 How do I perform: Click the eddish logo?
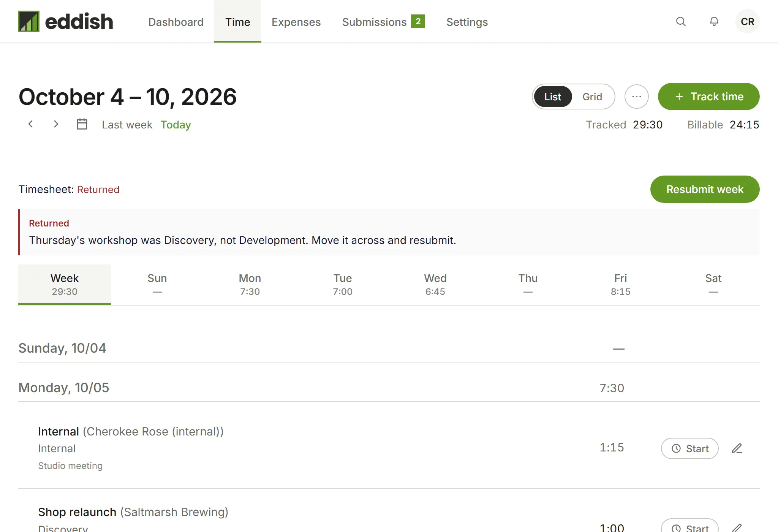pyautogui.click(x=66, y=21)
